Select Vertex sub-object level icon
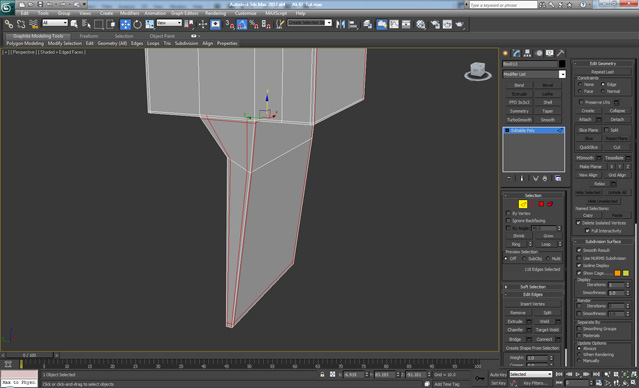The image size is (639, 388). (513, 204)
